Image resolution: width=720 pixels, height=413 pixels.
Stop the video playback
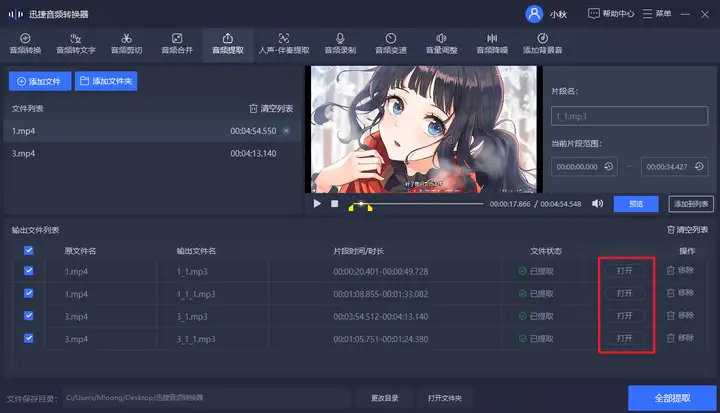335,204
